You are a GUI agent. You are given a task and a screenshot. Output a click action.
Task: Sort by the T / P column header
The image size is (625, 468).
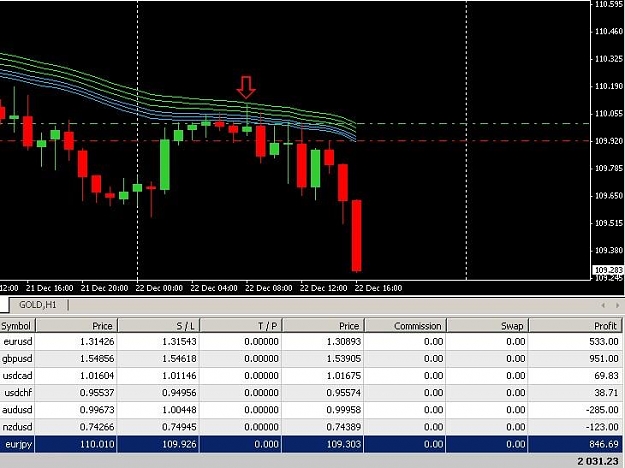click(241, 326)
